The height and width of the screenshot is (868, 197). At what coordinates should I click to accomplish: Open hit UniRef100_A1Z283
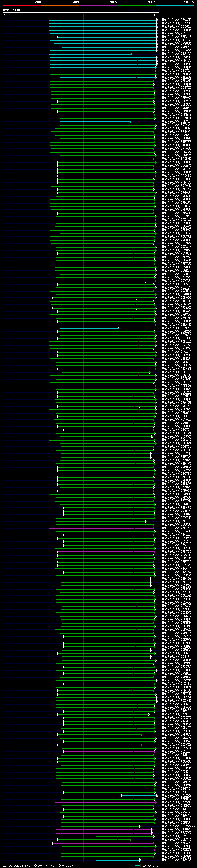click(x=176, y=23)
